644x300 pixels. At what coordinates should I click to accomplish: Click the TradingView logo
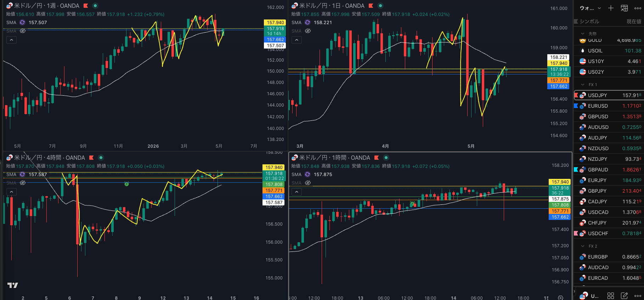pyautogui.click(x=13, y=285)
